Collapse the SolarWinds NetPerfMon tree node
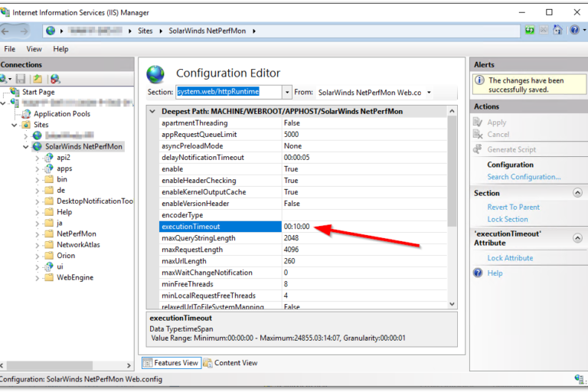The height and width of the screenshot is (392, 588). point(26,147)
